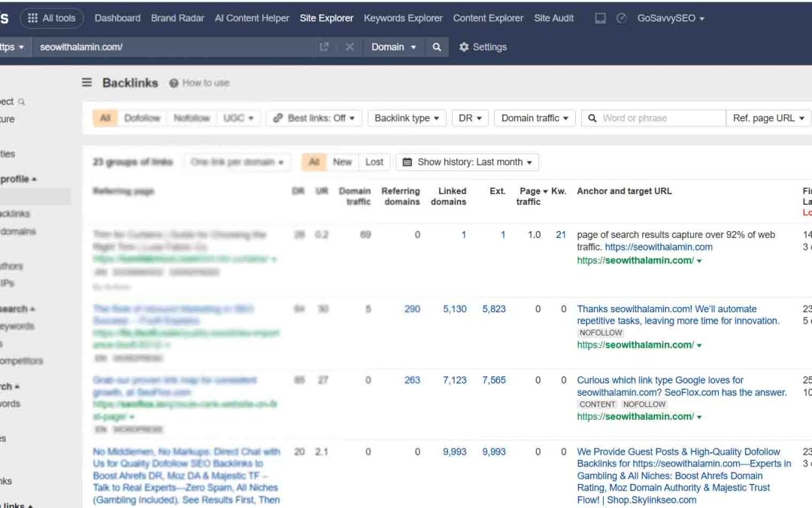Open AI Content Helper
Screen dimensions: 812x508
(x=252, y=18)
